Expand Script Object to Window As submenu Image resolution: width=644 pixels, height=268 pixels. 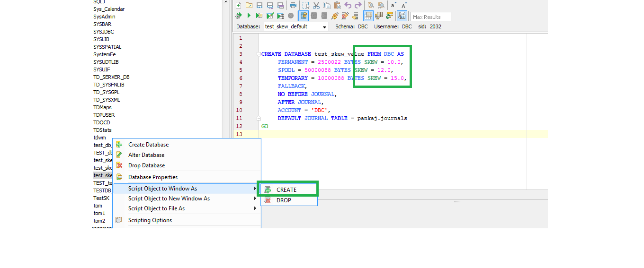(x=187, y=188)
